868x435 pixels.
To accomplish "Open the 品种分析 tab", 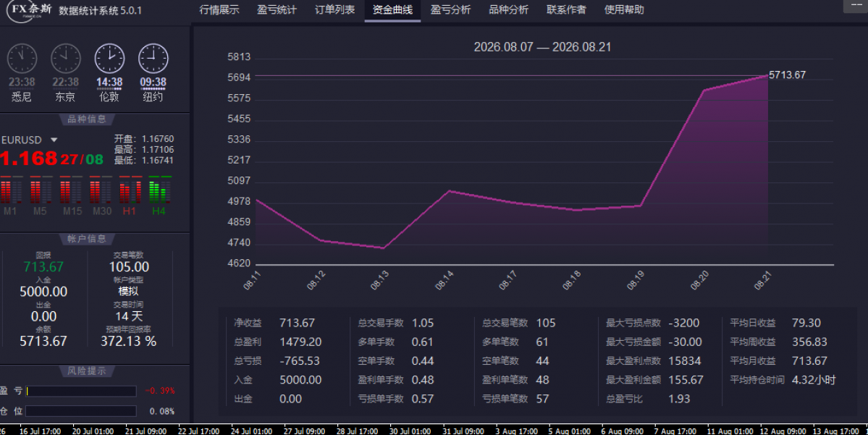I will pos(508,10).
